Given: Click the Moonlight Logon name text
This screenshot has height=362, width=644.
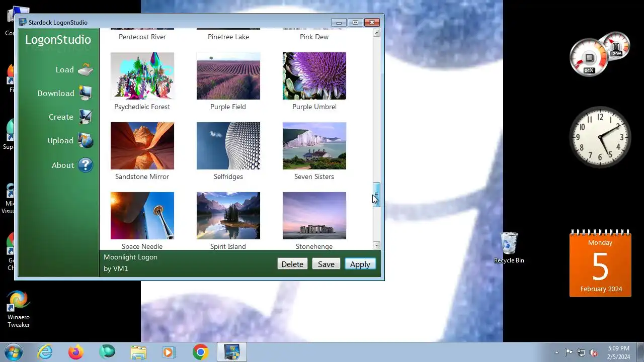Looking at the screenshot, I should [130, 257].
